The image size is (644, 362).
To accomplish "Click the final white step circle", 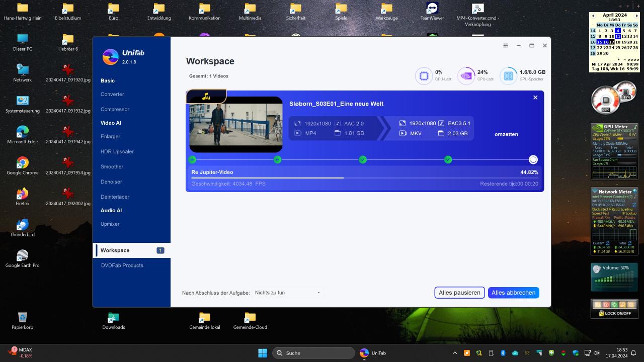I will click(533, 160).
